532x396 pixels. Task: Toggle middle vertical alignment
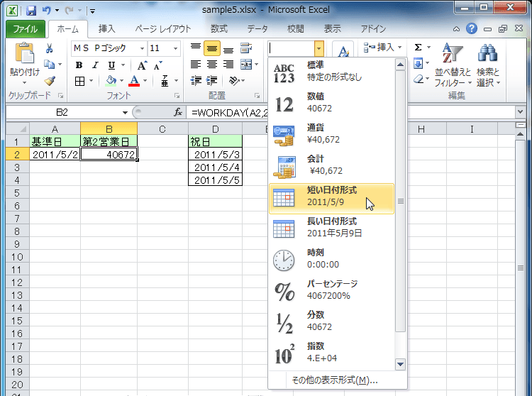click(x=212, y=48)
